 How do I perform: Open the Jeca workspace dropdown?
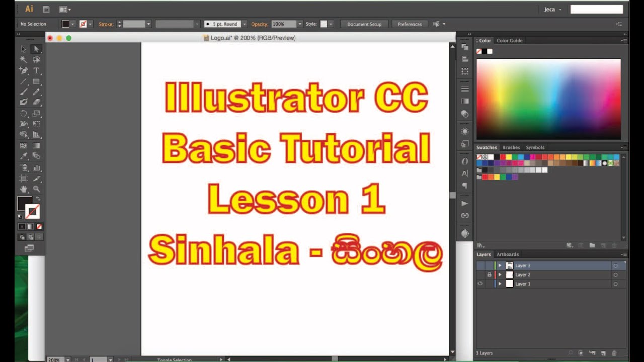552,10
